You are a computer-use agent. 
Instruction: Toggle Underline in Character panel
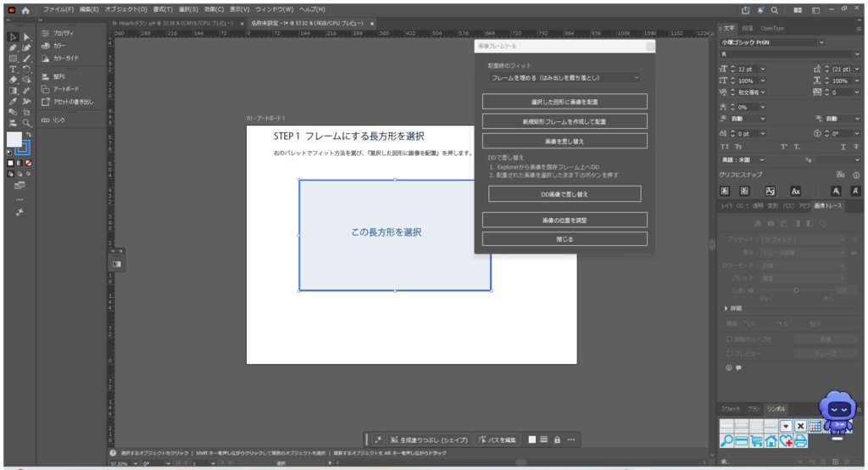(x=843, y=147)
